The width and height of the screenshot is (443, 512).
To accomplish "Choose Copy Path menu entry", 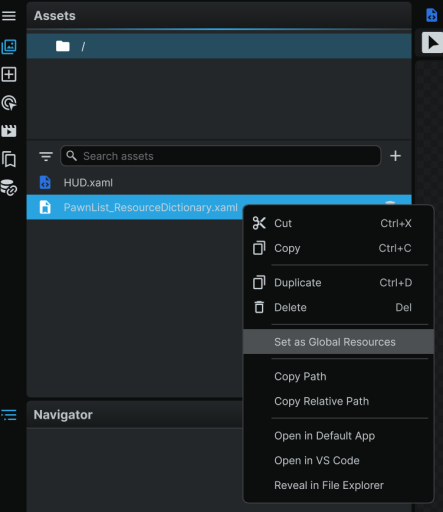I will click(x=339, y=376).
